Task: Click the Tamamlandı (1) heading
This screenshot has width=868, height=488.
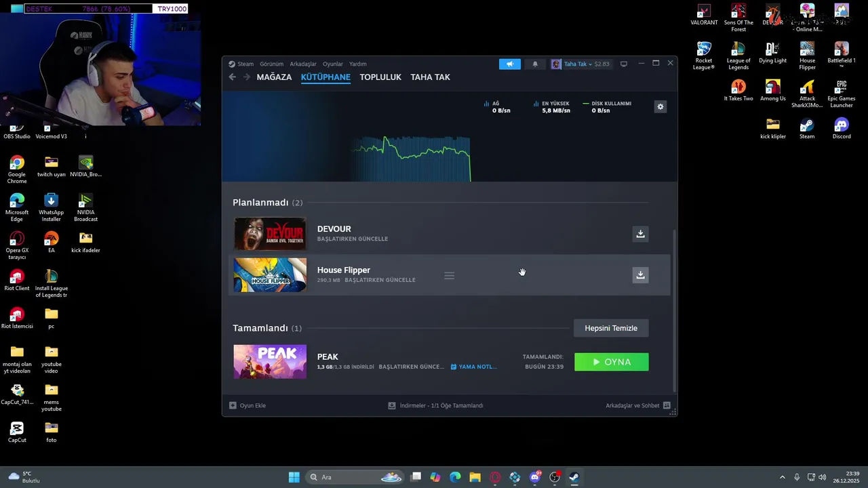Action: 267,328
